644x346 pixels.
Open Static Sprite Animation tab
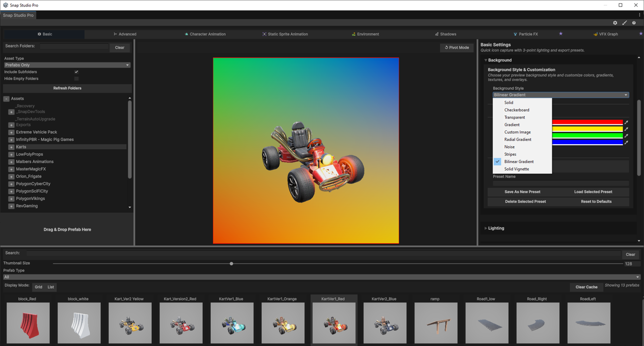point(285,34)
